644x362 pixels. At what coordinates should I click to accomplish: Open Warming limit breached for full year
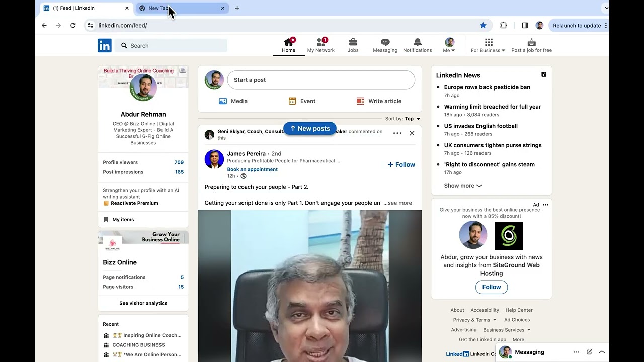(x=493, y=107)
